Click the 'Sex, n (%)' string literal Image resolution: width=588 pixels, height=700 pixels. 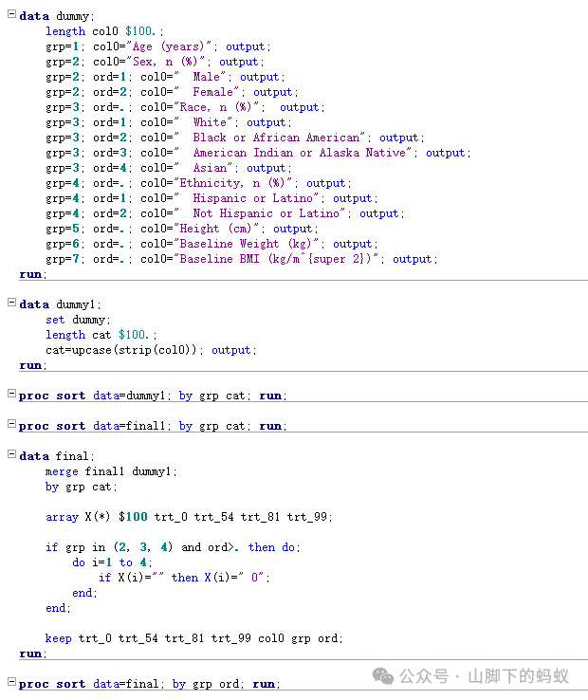(x=166, y=62)
